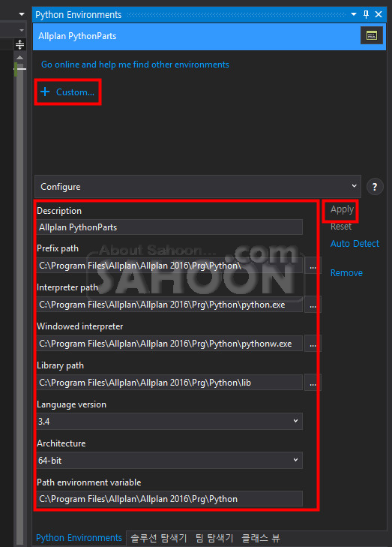Reset the environment configuration
The image size is (392, 547).
pos(341,227)
